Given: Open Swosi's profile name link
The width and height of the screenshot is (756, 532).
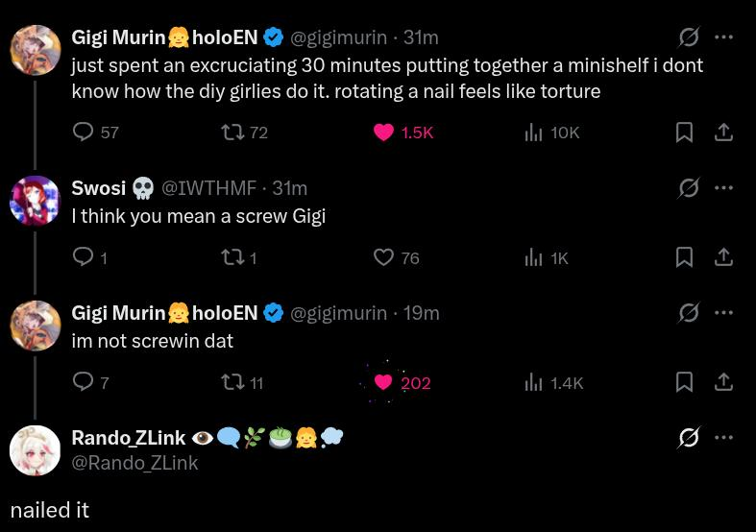Looking at the screenshot, I should click(98, 188).
